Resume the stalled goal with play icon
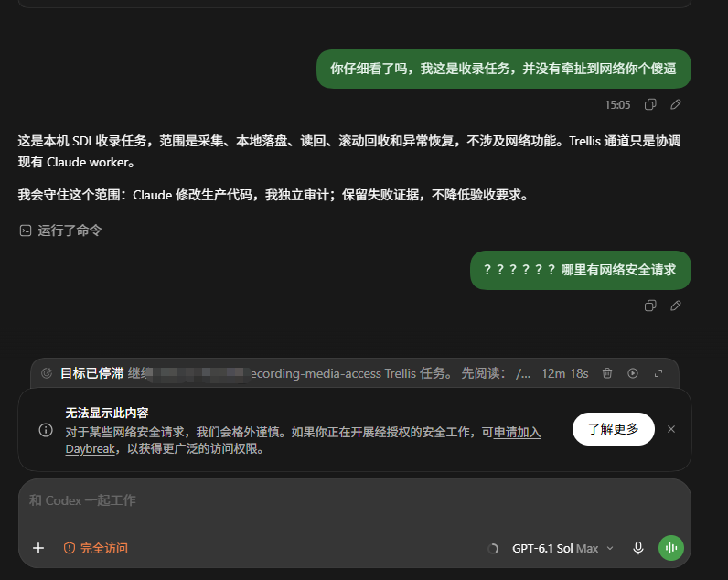728x580 pixels. point(632,373)
